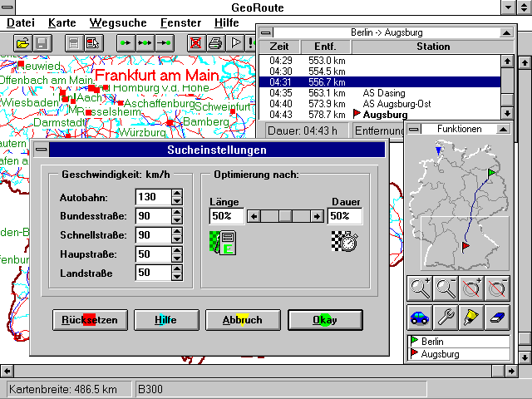Open the Karte menu
Viewport: 532px width, 399px height.
click(x=62, y=22)
